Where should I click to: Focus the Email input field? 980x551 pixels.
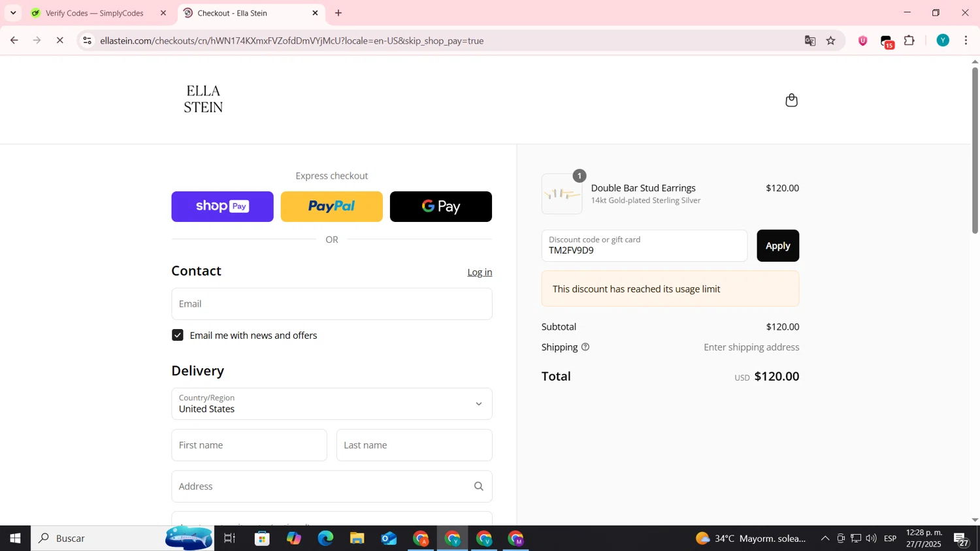click(331, 304)
